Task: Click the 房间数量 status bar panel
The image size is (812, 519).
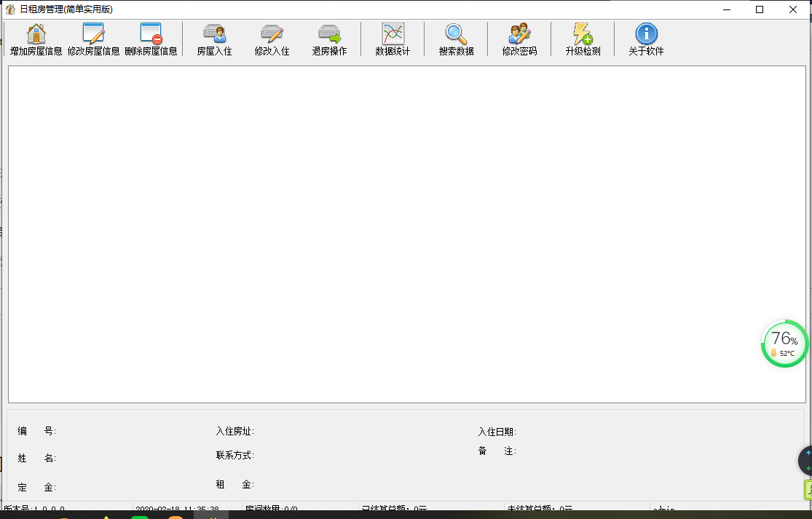Action: pyautogui.click(x=299, y=510)
